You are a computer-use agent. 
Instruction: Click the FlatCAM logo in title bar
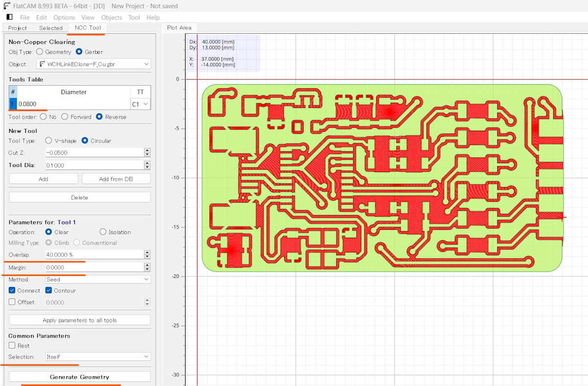[x=6, y=6]
